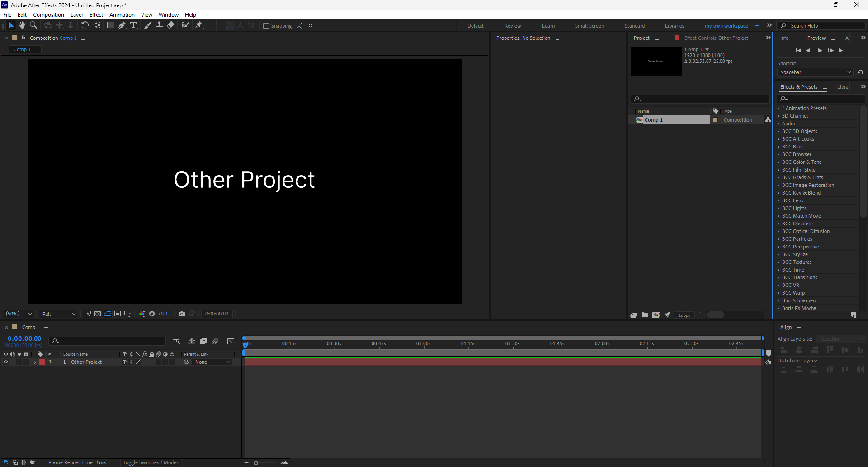Expand the Other Project layer properties
Viewport: 868px width, 467px height.
pyautogui.click(x=35, y=362)
